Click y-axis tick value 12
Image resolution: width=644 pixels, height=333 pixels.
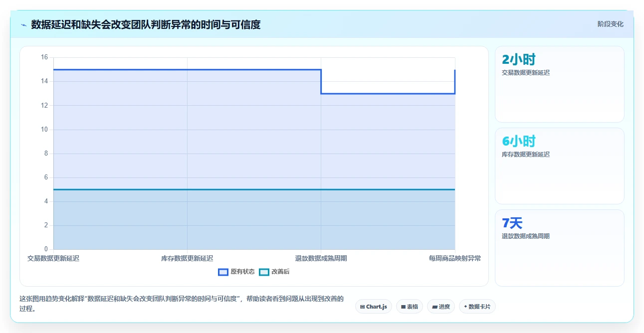pyautogui.click(x=44, y=105)
